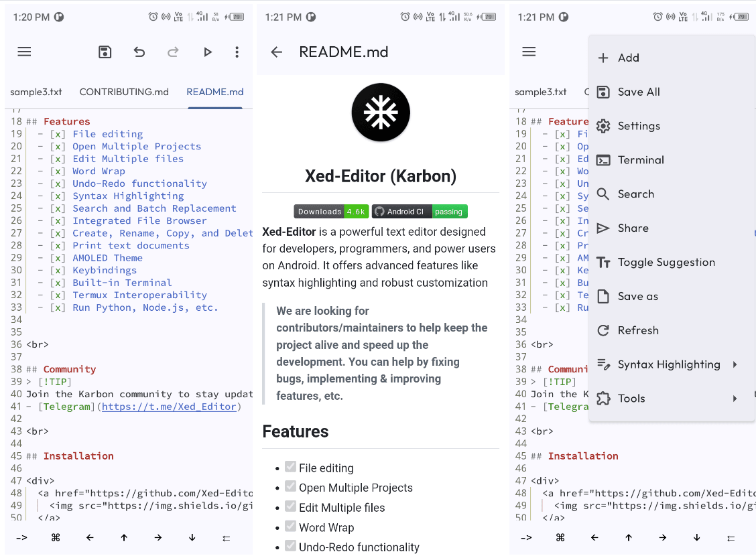
Task: Tap the command key symbol in left bottom bar
Action: click(56, 537)
